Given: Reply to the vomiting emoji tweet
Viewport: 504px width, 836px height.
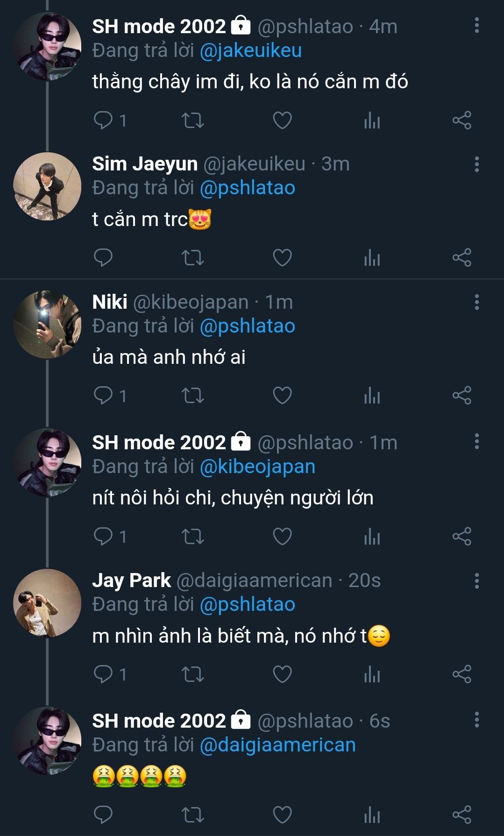Looking at the screenshot, I should (103, 815).
